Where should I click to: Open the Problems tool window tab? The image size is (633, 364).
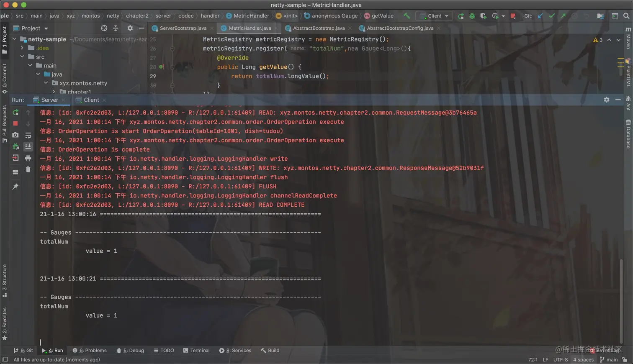[90, 350]
